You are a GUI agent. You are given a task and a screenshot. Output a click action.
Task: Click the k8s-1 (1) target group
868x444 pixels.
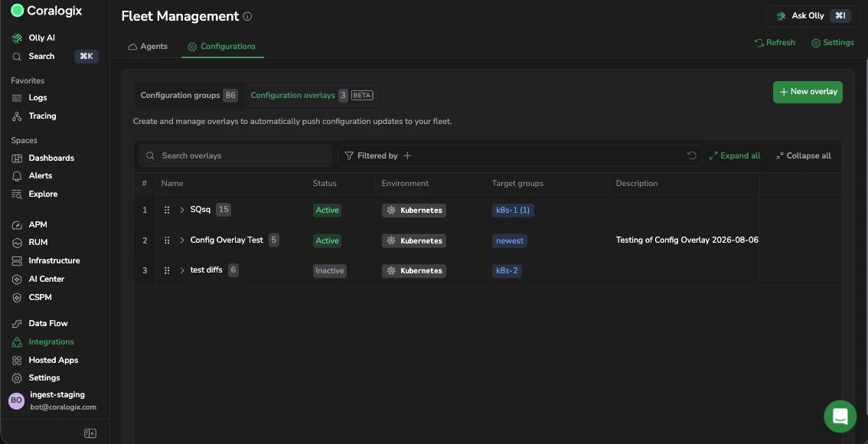[x=513, y=211]
